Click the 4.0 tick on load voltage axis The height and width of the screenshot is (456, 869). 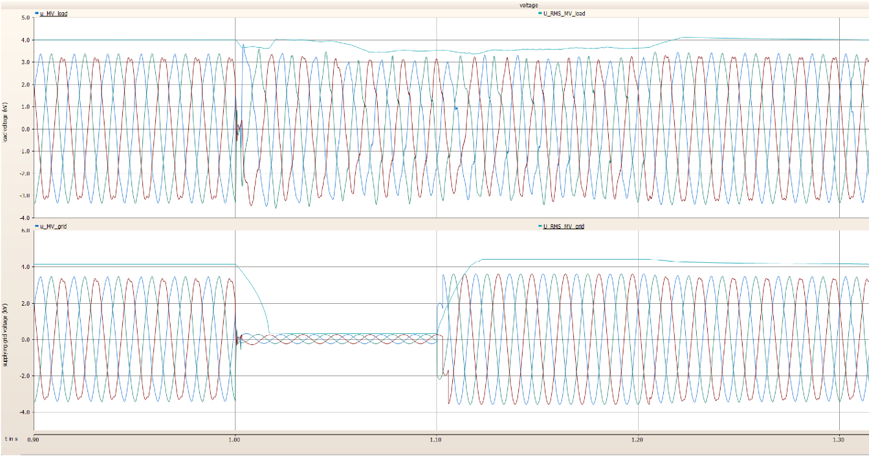pos(24,41)
